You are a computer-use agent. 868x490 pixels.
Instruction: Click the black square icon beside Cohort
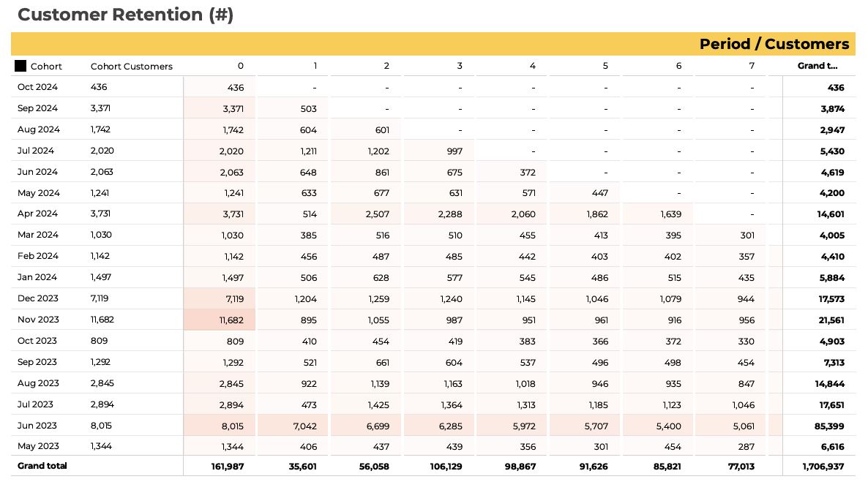[20, 66]
